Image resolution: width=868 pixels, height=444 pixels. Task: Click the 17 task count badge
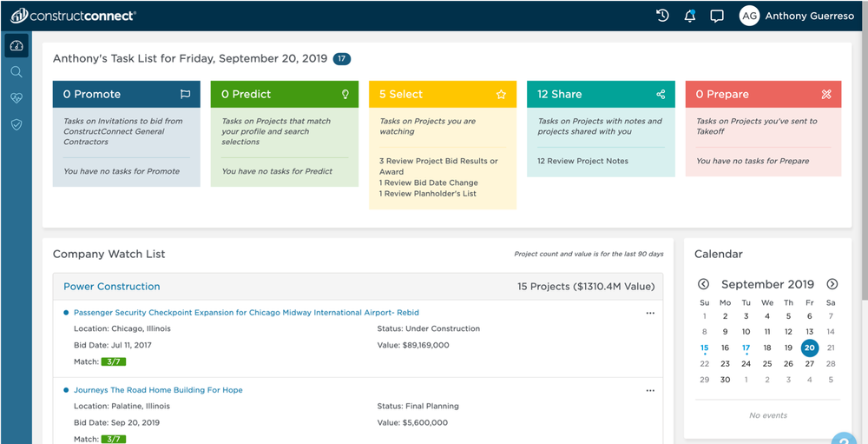pyautogui.click(x=341, y=59)
